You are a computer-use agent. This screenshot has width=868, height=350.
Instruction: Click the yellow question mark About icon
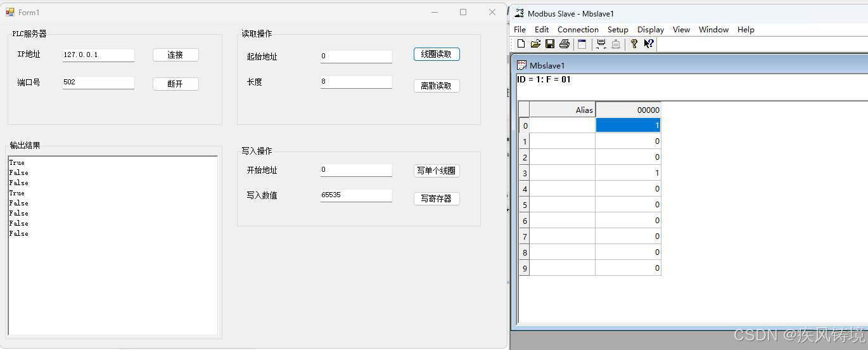point(634,44)
